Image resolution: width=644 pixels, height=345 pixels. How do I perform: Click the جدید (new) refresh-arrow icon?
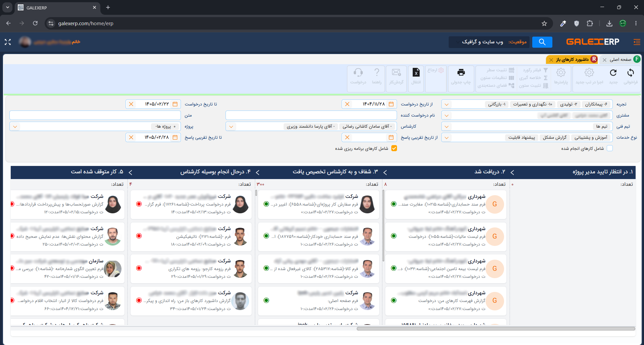[613, 73]
